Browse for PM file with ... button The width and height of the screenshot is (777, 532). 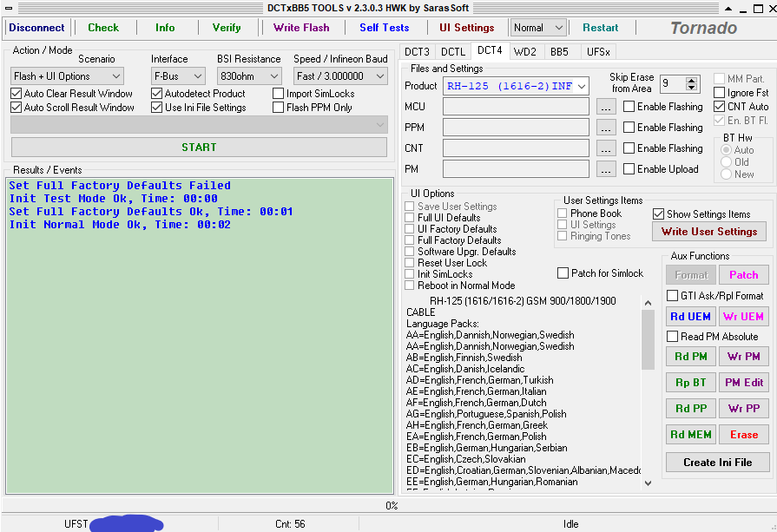point(606,169)
